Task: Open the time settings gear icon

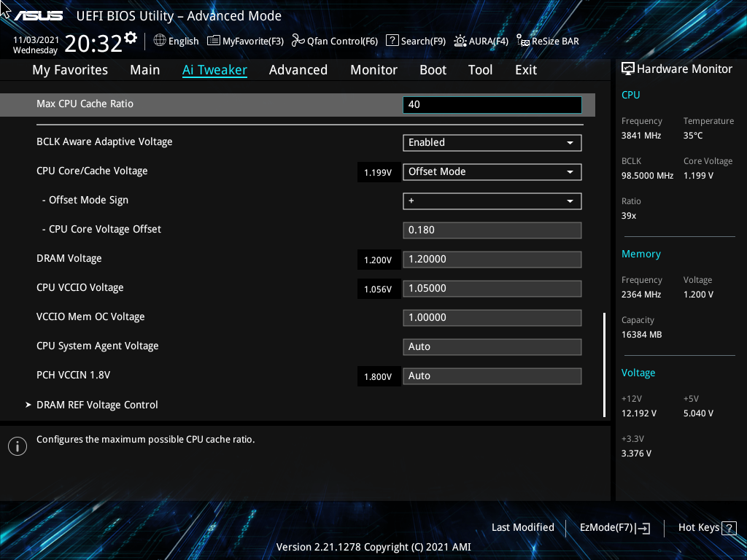Action: point(131,38)
